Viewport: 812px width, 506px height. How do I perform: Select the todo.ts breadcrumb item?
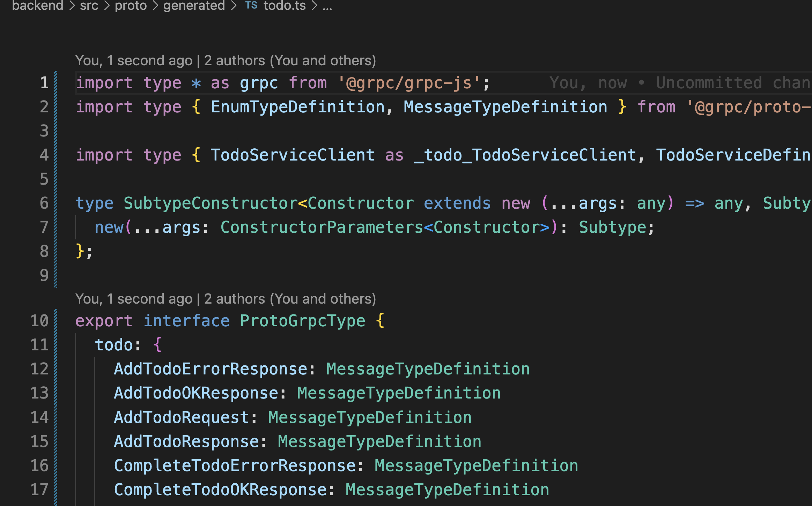285,5
